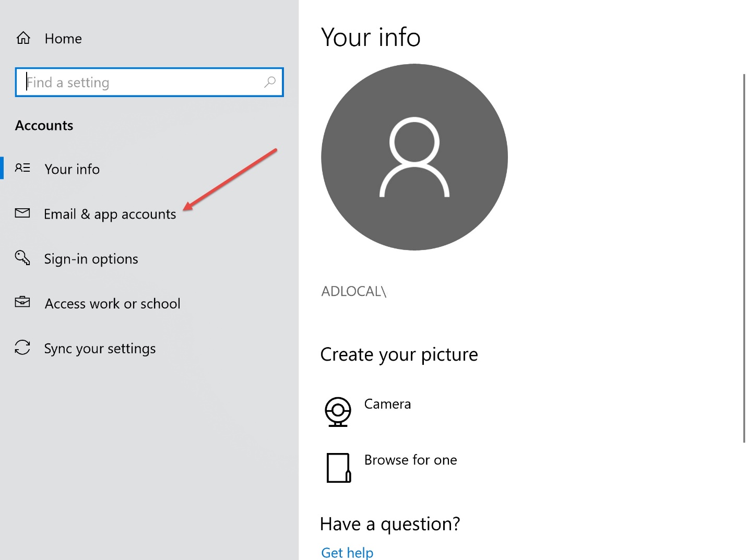Open Sync your settings page

[100, 349]
